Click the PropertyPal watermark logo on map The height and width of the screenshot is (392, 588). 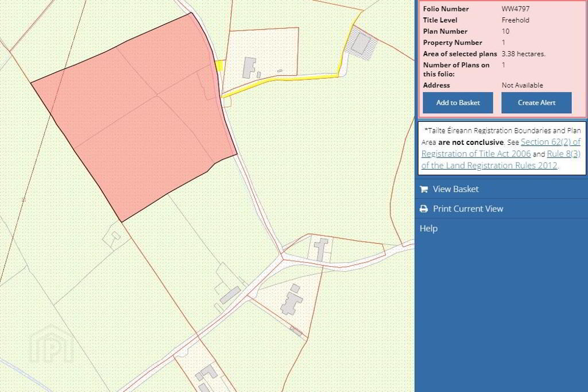pos(51,345)
